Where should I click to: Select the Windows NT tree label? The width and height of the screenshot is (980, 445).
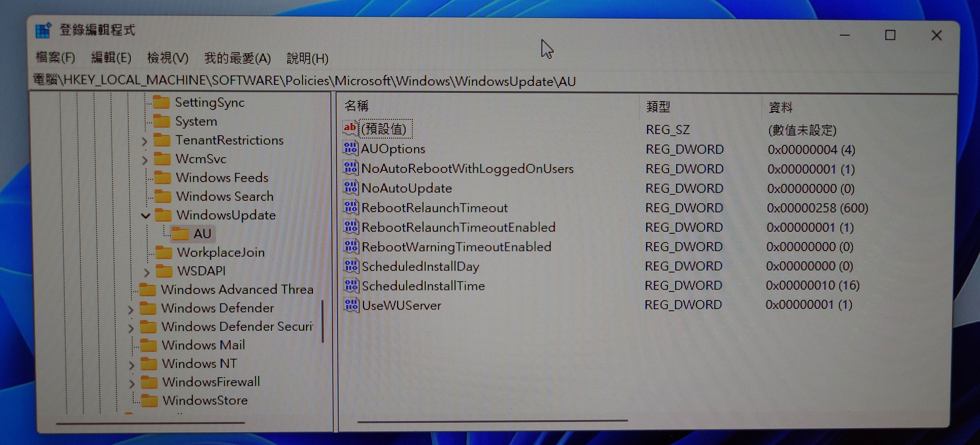[x=199, y=364]
